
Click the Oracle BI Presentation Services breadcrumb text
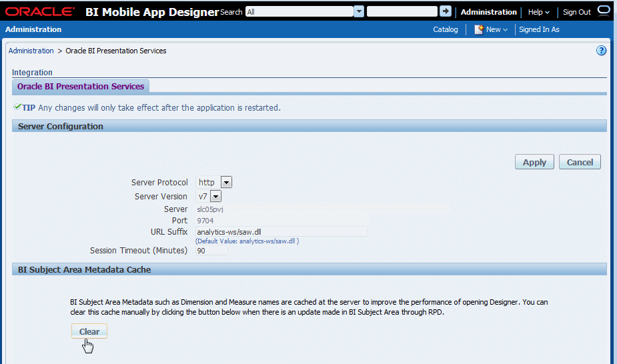point(115,51)
